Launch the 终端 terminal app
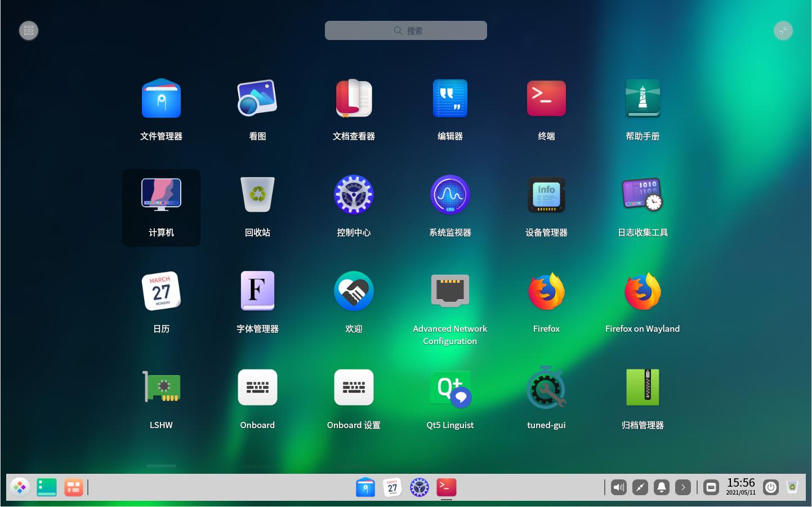Image resolution: width=812 pixels, height=507 pixels. (x=546, y=99)
